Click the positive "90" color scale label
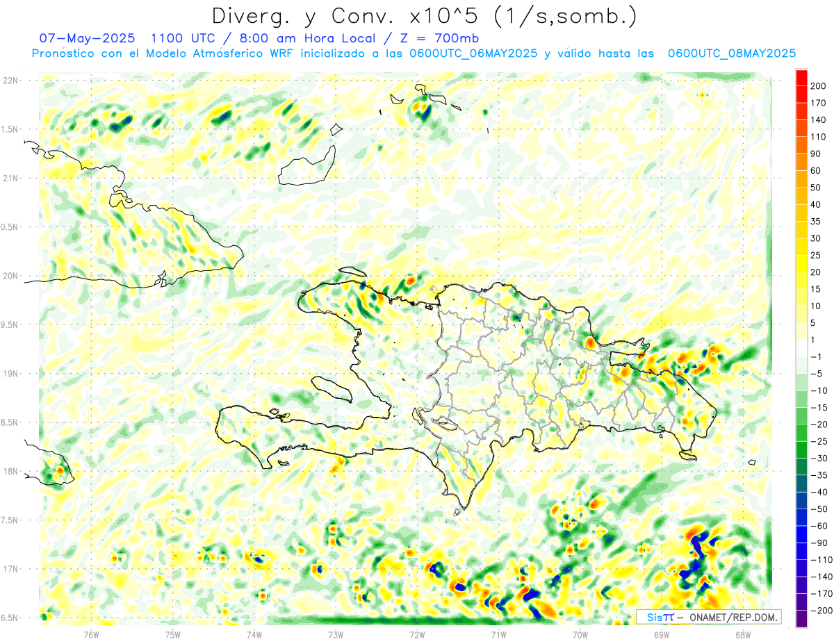834x644 pixels. 816,154
